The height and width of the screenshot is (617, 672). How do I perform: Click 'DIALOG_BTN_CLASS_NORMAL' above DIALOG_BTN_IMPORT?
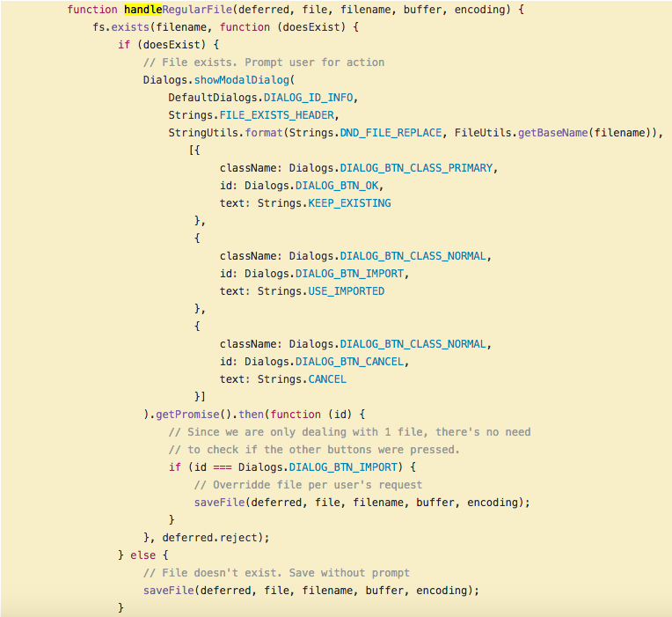pos(413,256)
